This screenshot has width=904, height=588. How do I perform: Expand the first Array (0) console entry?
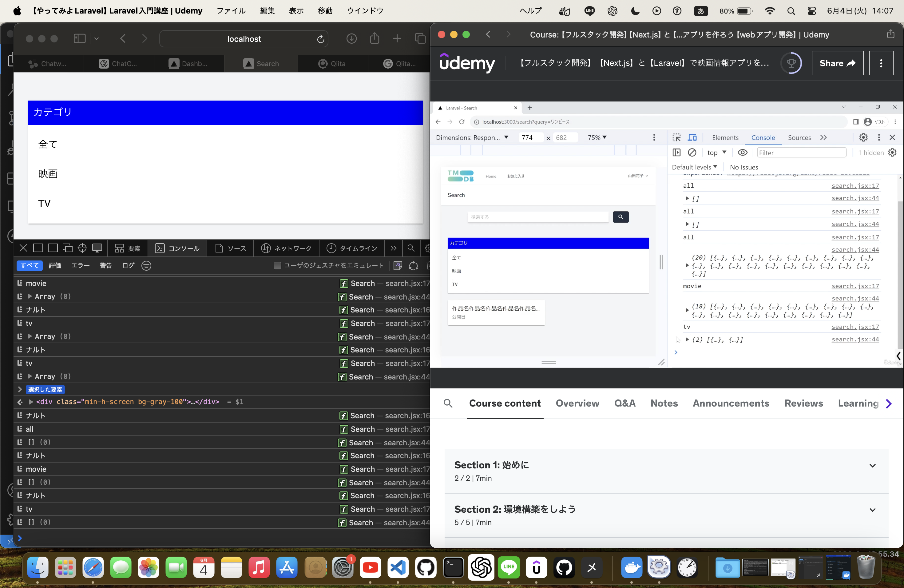30,296
